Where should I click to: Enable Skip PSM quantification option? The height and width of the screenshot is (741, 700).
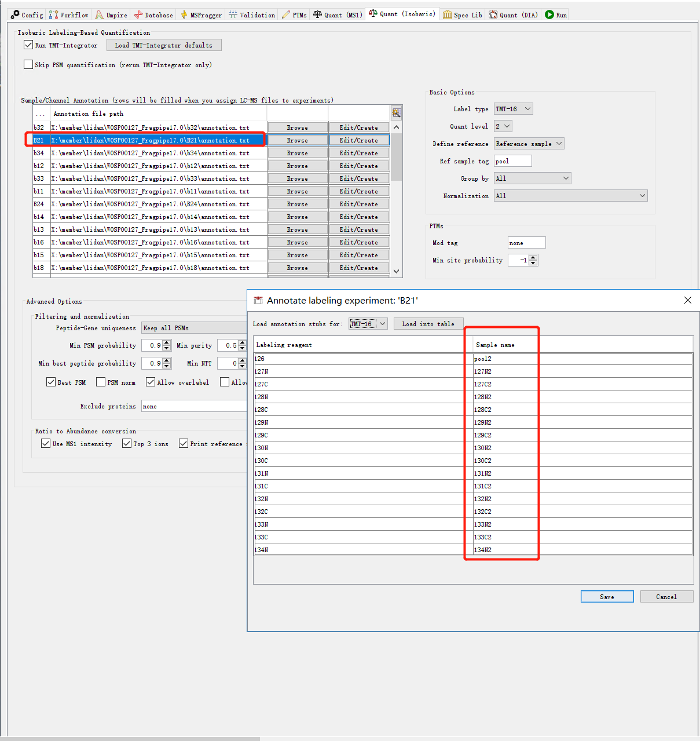coord(28,64)
